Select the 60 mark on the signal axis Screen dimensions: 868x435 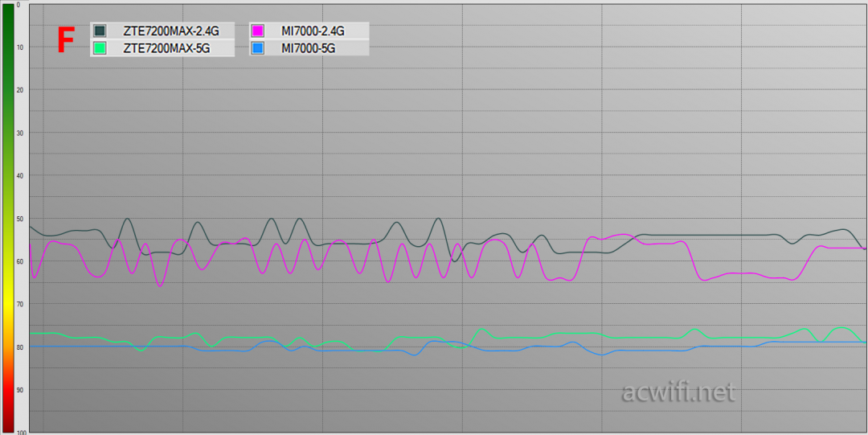click(x=18, y=261)
